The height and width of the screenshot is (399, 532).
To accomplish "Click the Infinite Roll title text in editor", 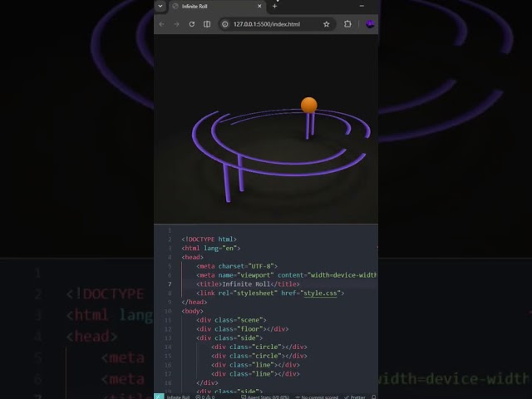I will (246, 284).
